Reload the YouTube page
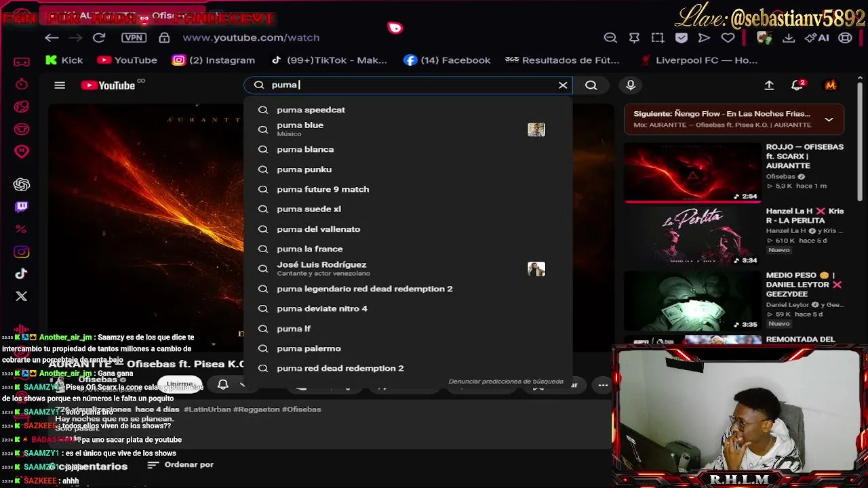 [99, 38]
